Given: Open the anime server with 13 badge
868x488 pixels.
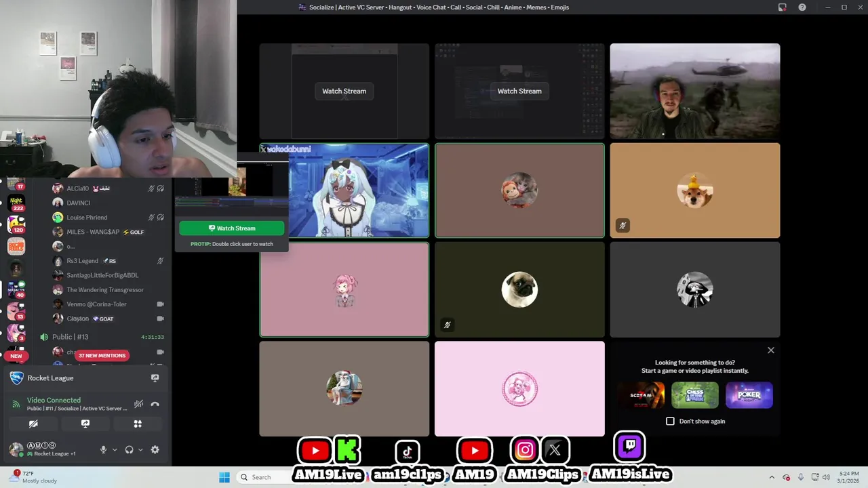Looking at the screenshot, I should point(16,311).
